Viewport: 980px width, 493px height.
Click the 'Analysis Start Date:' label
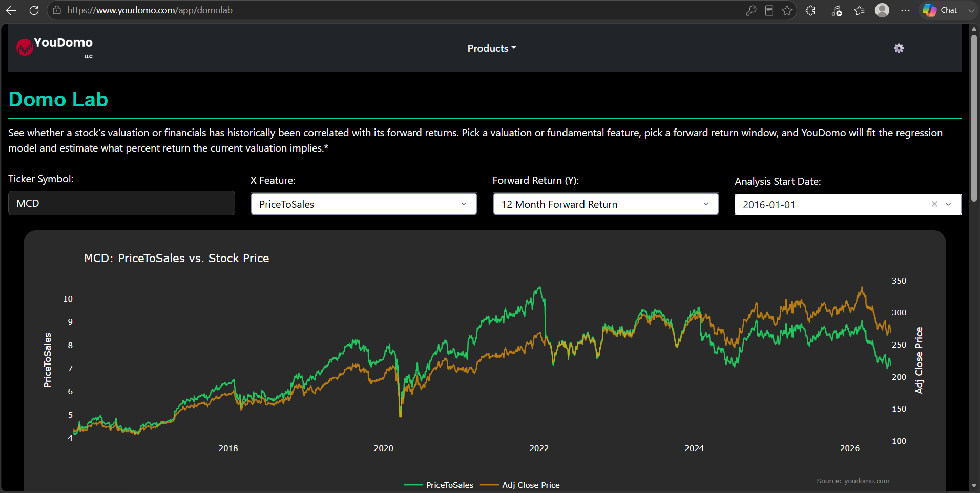778,181
